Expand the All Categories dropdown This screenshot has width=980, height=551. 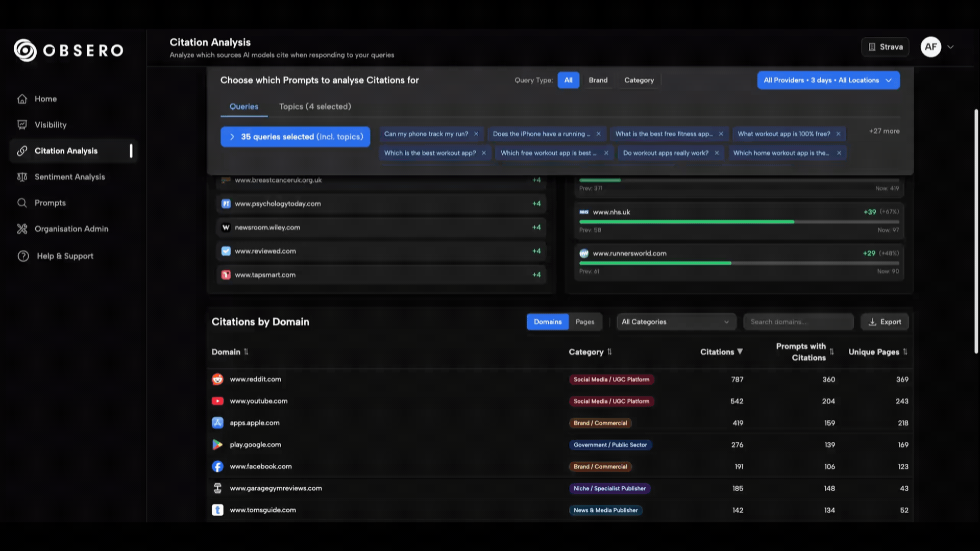675,322
